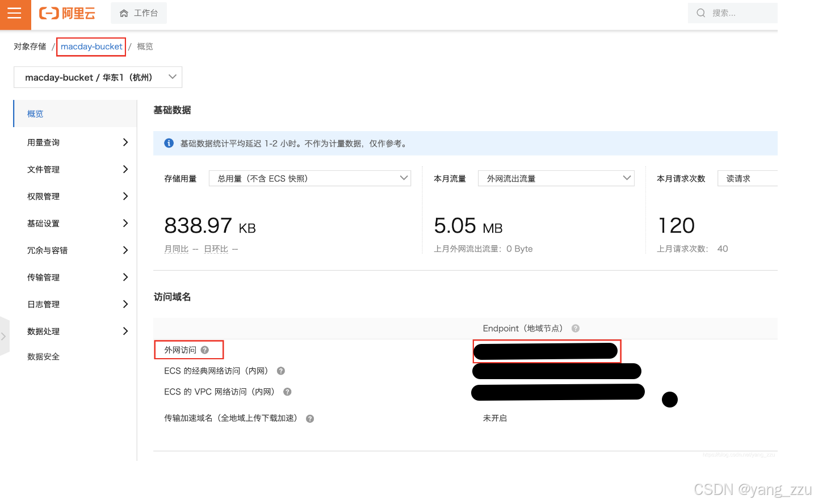Image resolution: width=814 pixels, height=504 pixels.
Task: Expand the 文件管理 sidebar section
Action: [x=75, y=169]
